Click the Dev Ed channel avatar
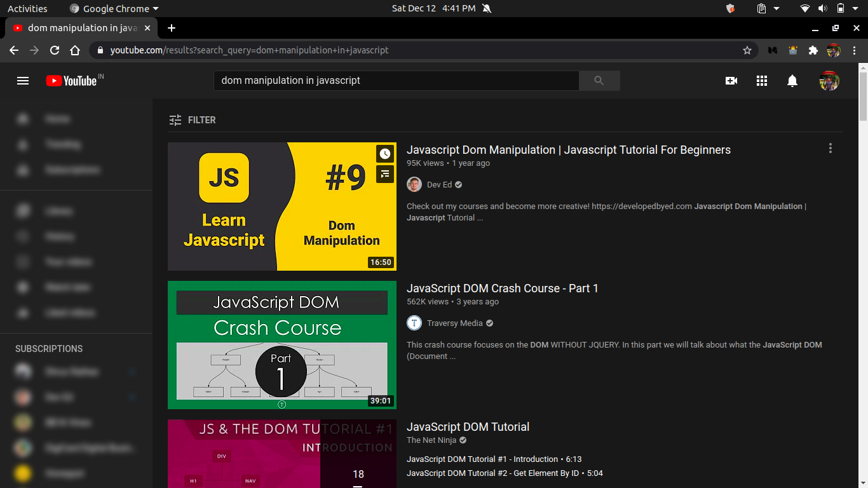Screen dimensions: 868x488 click(x=414, y=185)
